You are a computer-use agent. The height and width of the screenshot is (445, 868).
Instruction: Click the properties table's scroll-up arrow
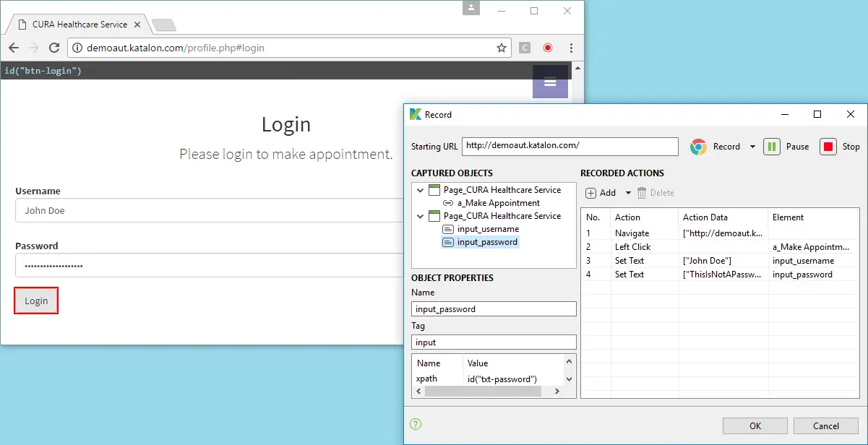click(x=570, y=361)
